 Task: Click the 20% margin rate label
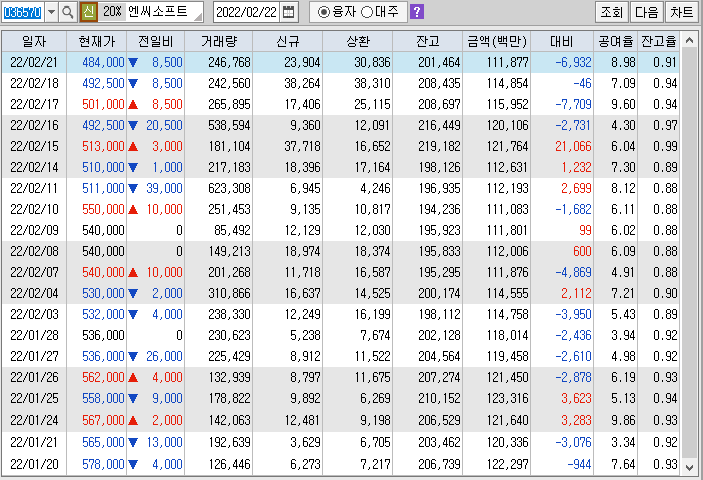point(112,12)
